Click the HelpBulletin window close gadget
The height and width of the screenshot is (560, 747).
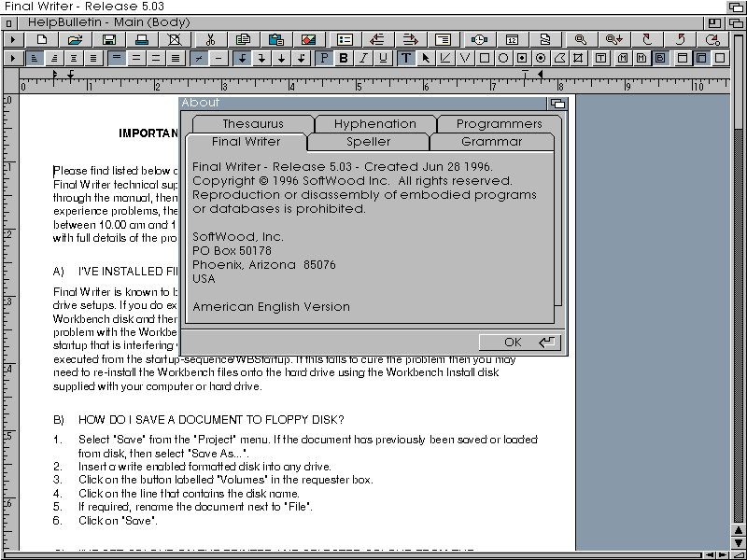(x=9, y=22)
